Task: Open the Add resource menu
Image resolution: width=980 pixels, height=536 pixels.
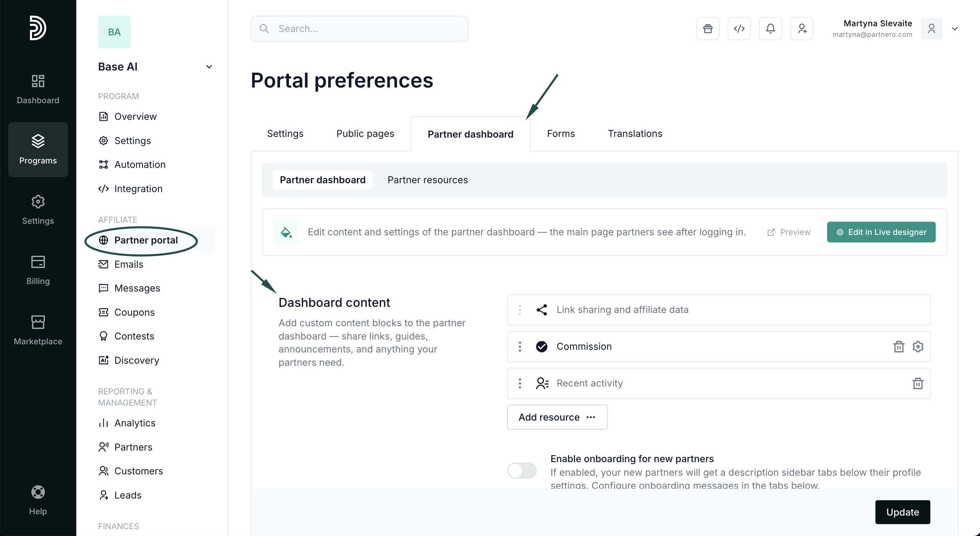Action: (x=557, y=417)
